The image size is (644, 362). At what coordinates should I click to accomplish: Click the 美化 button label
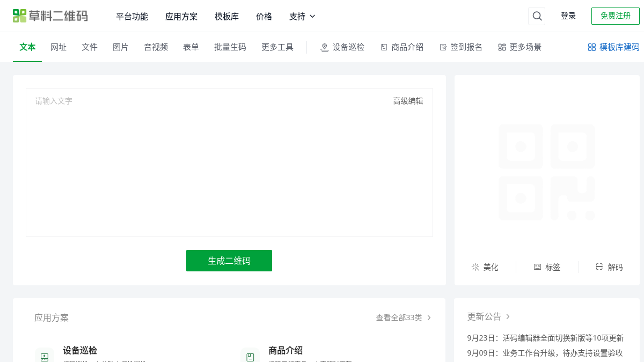[x=491, y=267]
